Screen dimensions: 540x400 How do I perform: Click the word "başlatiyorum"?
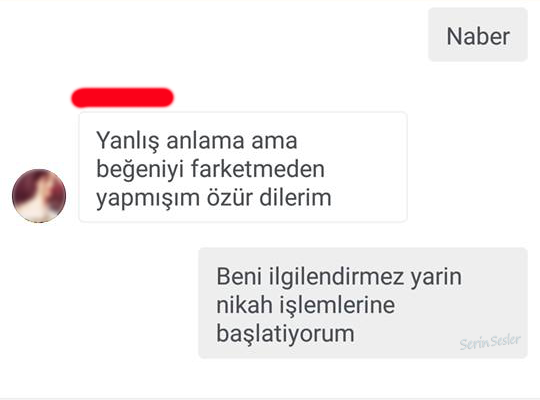pos(285,334)
